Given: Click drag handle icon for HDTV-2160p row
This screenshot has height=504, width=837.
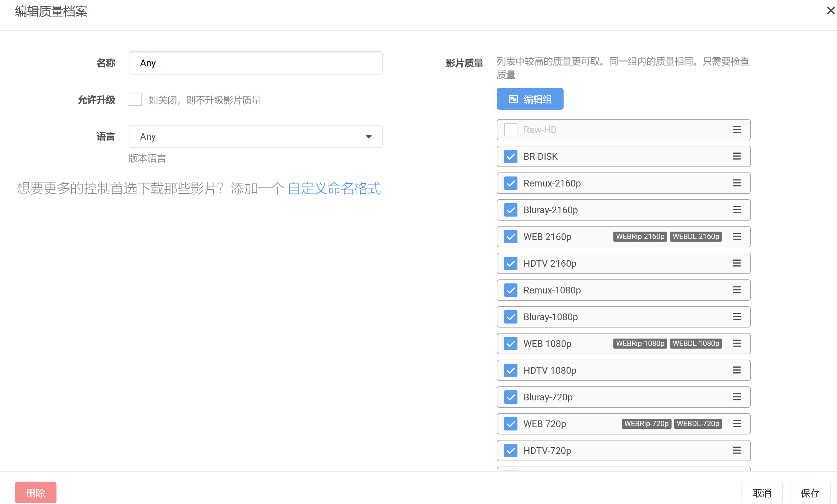Looking at the screenshot, I should coord(736,263).
